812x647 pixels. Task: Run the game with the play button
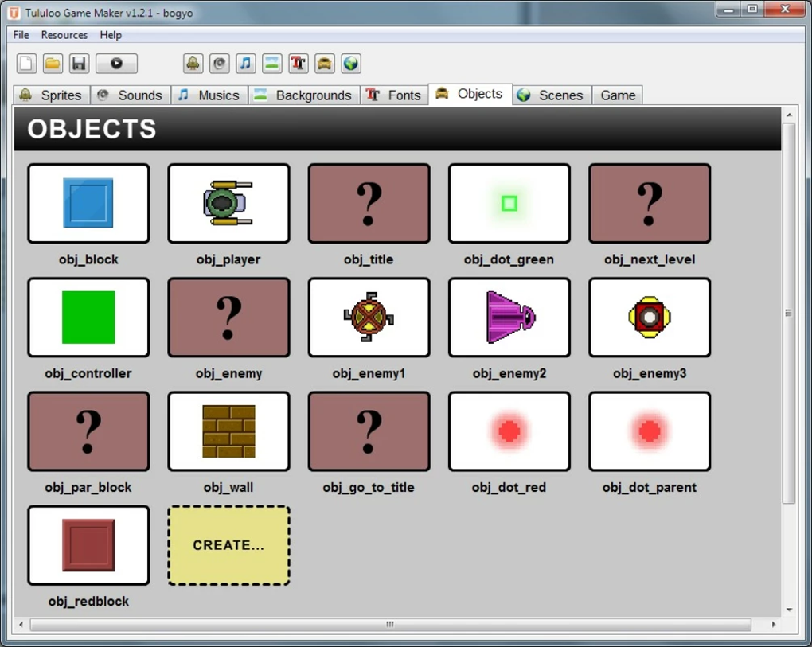tap(116, 64)
